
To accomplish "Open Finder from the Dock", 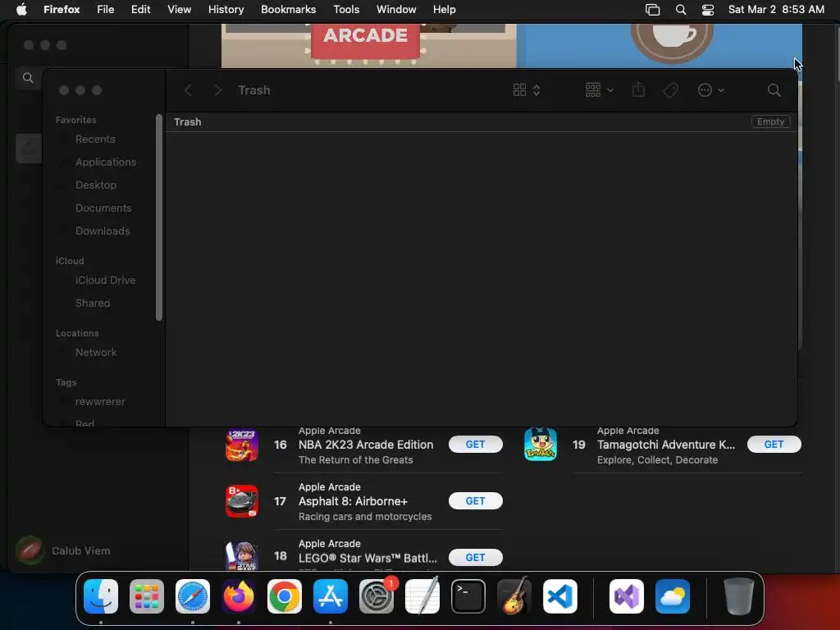I will click(101, 596).
